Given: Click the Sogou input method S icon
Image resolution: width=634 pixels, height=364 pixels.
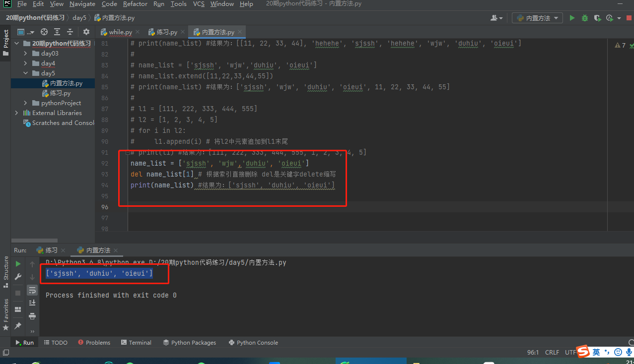Looking at the screenshot, I should pyautogui.click(x=583, y=352).
